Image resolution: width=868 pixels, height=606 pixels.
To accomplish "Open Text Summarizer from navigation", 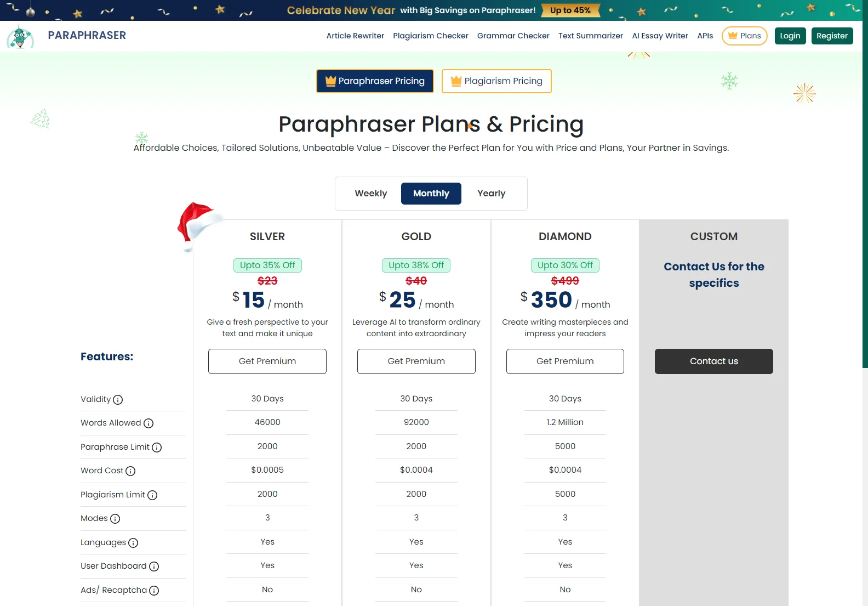I will [x=591, y=36].
